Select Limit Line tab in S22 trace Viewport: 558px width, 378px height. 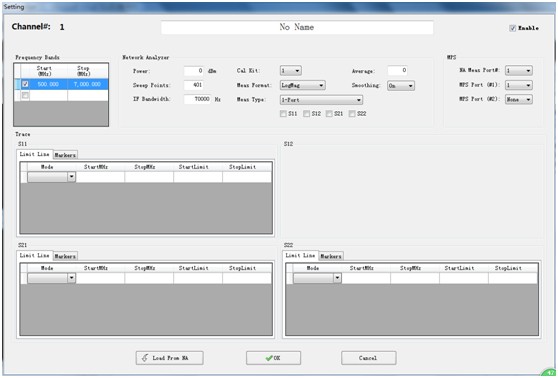click(x=300, y=255)
